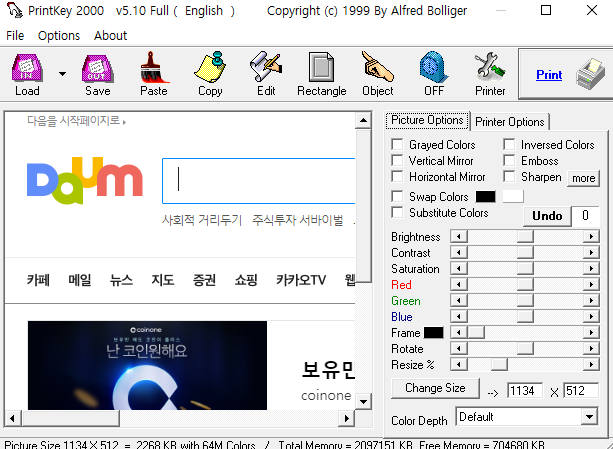This screenshot has width=613, height=449.
Task: Click the Rotate slider thumb
Action: (525, 349)
